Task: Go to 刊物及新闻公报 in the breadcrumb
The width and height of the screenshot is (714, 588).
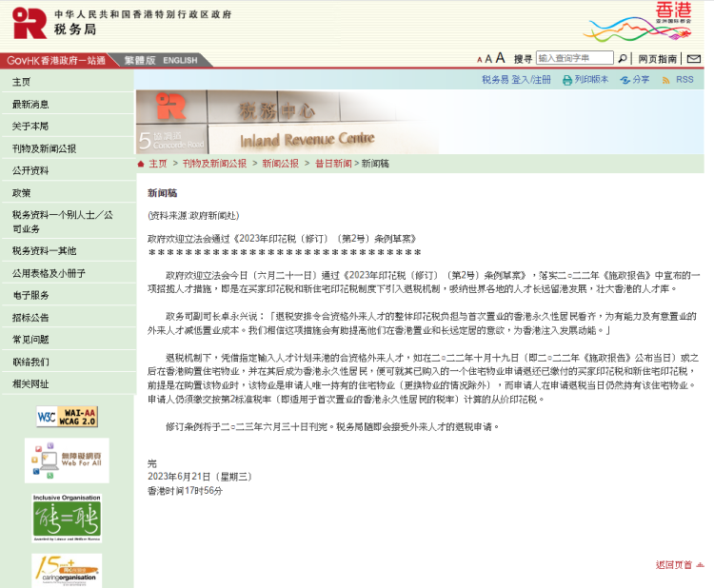Action: (x=214, y=164)
